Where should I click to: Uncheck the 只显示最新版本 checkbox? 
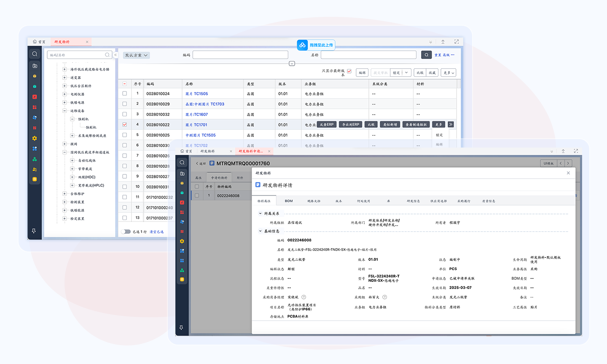tap(349, 71)
